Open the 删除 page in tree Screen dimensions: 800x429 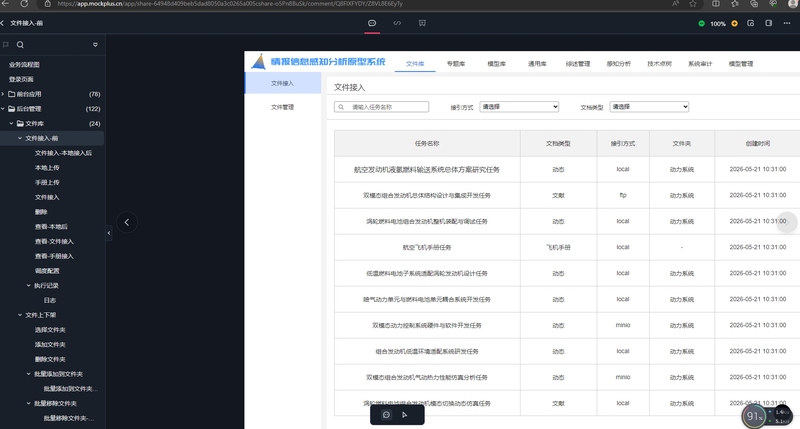tap(41, 212)
